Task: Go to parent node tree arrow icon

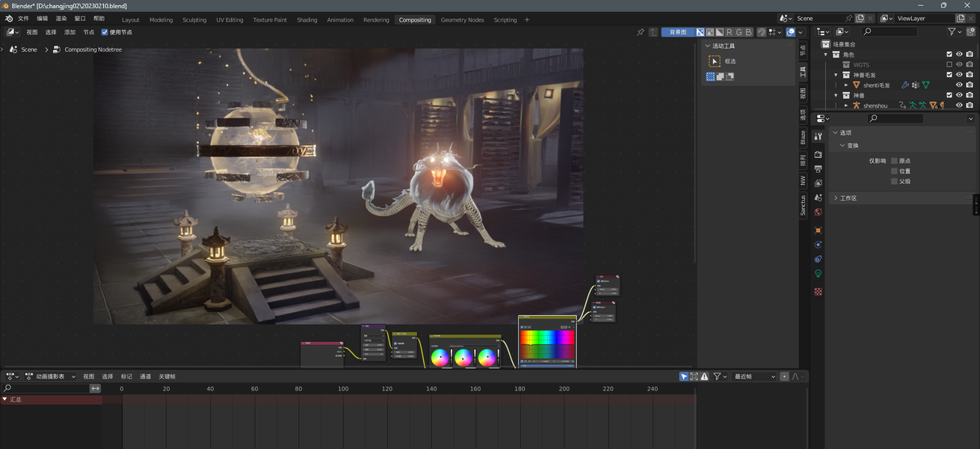Action: coord(653,32)
